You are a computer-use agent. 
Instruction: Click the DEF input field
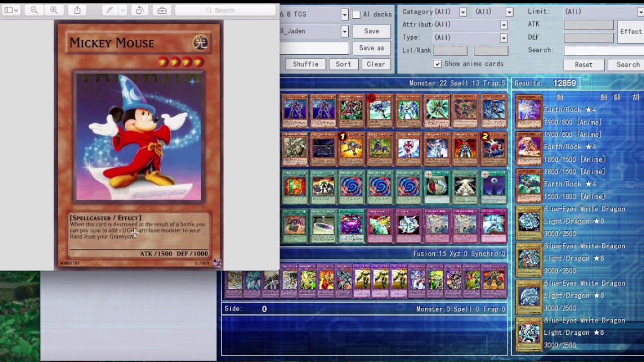coord(589,38)
